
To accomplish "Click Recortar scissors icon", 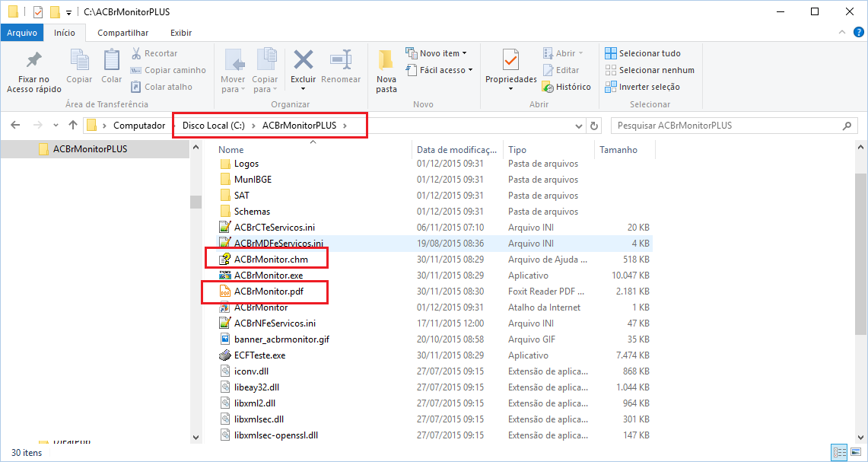I will pyautogui.click(x=135, y=53).
